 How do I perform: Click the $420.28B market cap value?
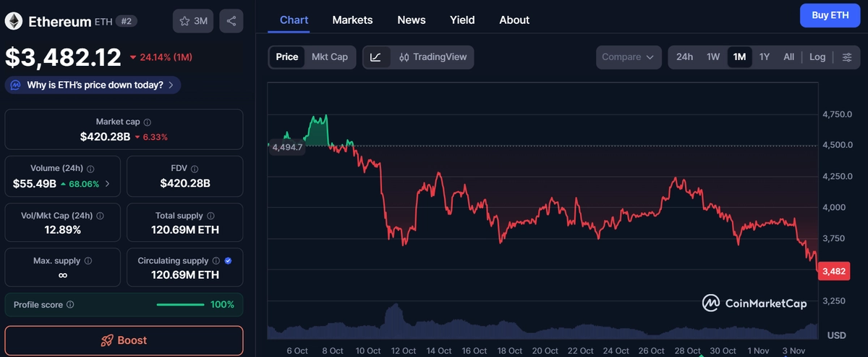105,137
